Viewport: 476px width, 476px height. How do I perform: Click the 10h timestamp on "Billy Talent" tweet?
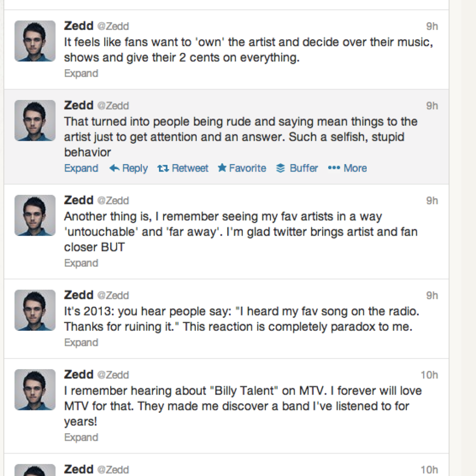[x=429, y=375]
